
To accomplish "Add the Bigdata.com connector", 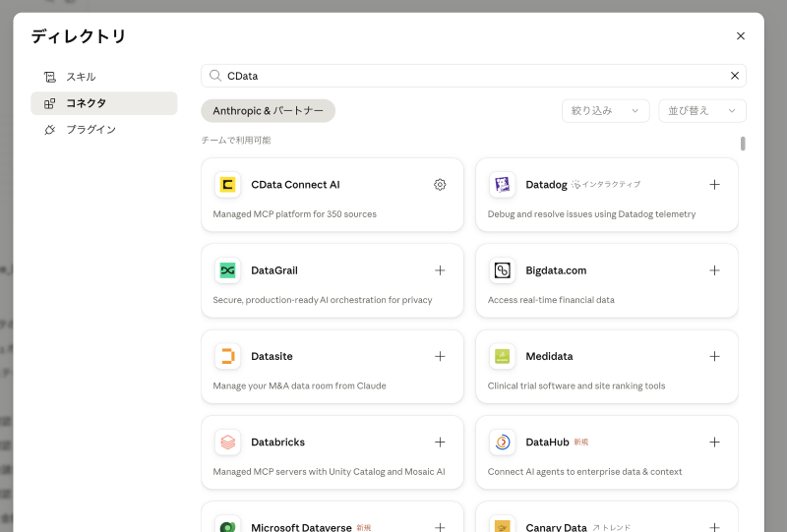I will click(714, 270).
